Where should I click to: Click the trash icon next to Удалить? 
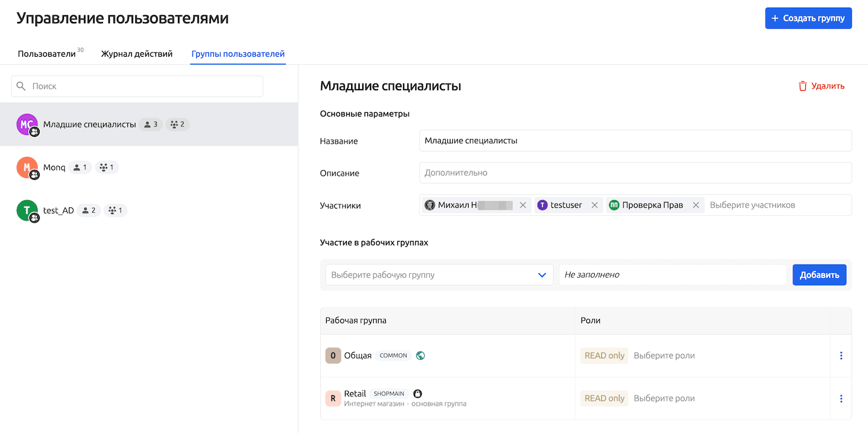803,86
